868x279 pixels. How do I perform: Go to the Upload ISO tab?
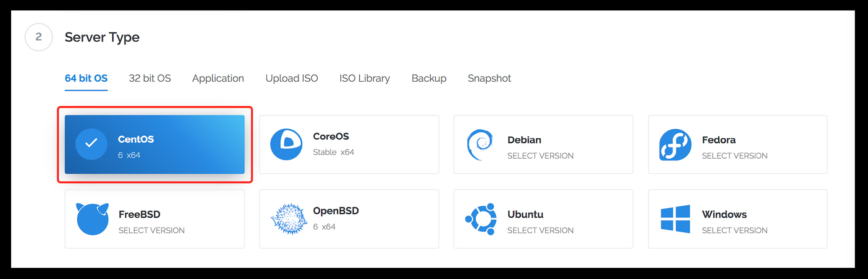point(291,79)
